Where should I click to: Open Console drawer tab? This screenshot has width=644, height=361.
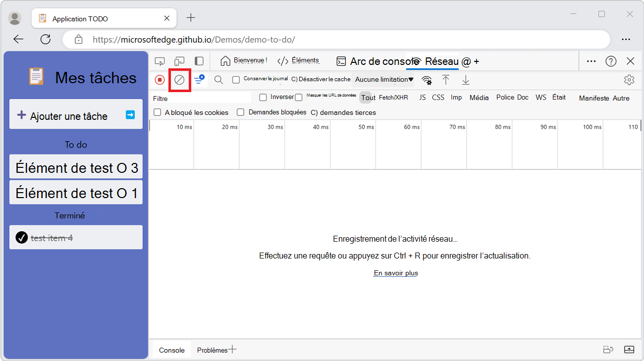pos(172,350)
